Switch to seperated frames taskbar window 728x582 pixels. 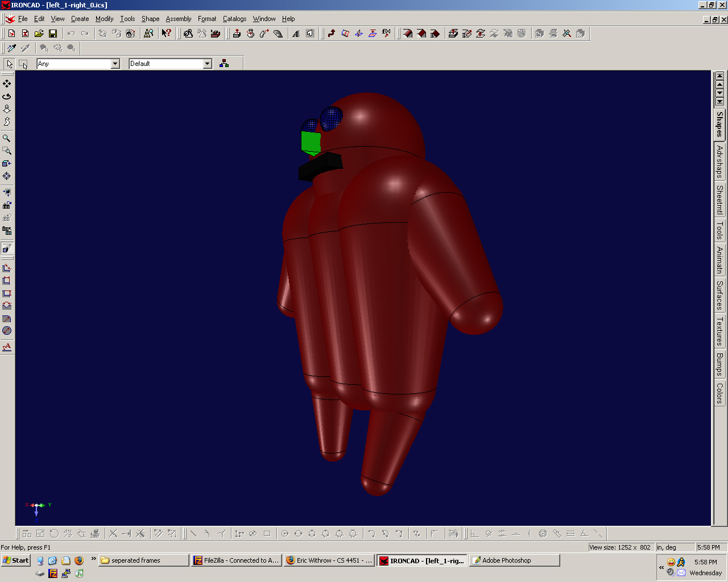[x=144, y=560]
